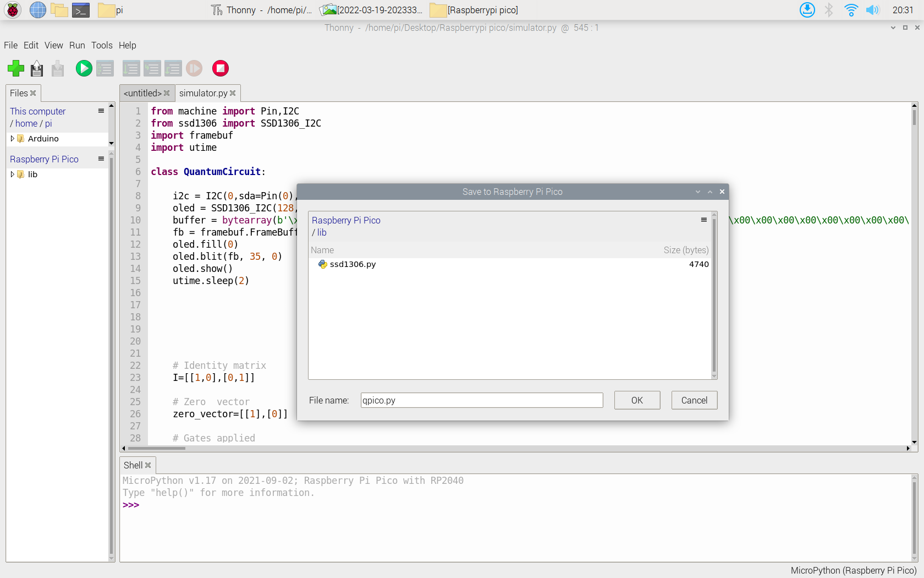Close the Shell panel tab
This screenshot has width=924, height=578.
click(148, 465)
